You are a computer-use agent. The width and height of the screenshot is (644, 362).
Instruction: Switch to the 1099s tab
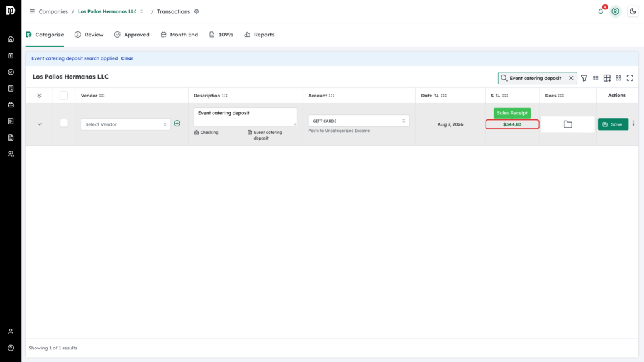click(x=221, y=35)
